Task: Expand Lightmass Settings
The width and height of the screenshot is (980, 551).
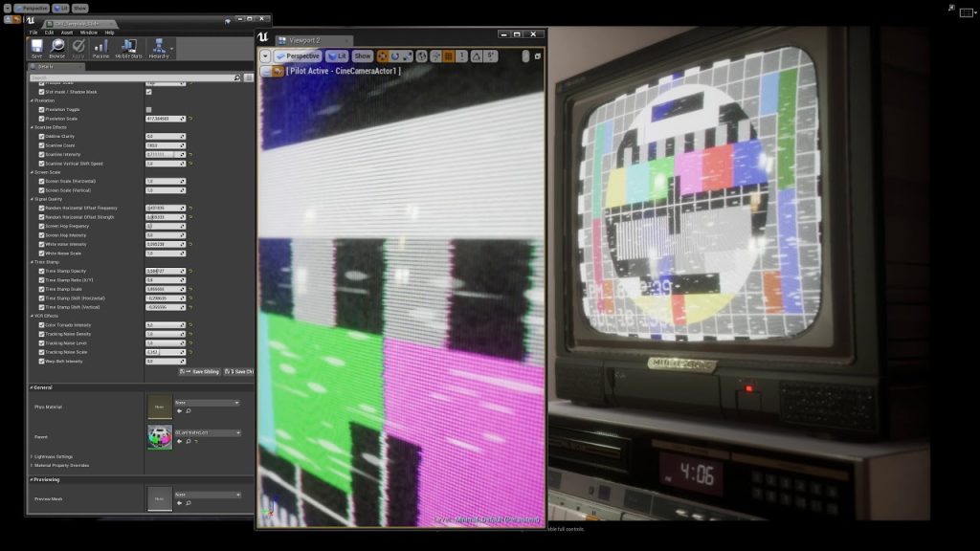Action: click(x=32, y=456)
